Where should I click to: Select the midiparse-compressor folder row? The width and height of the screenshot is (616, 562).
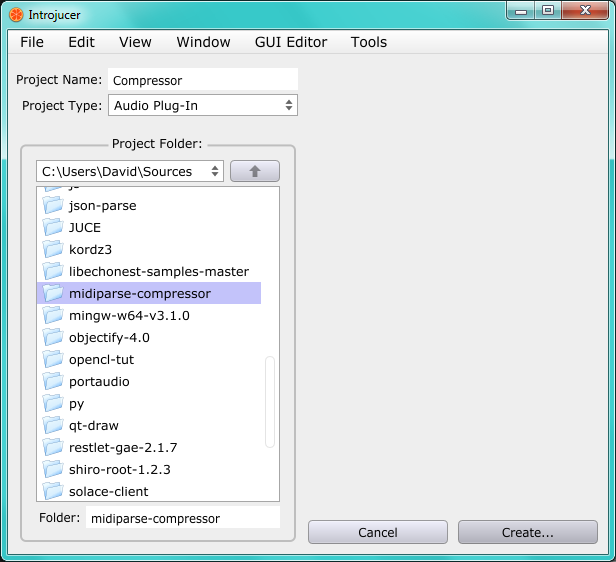[149, 293]
